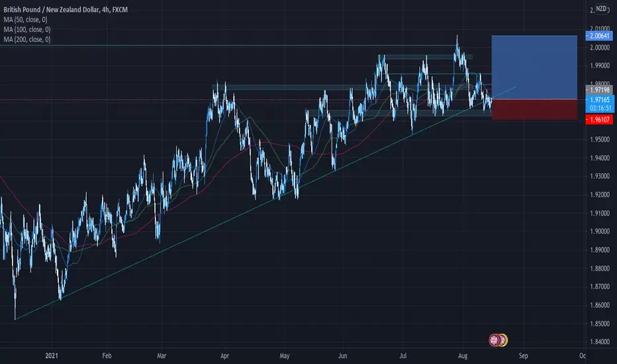Click the 1.85000 price axis label
This screenshot has width=617, height=364.
[599, 324]
